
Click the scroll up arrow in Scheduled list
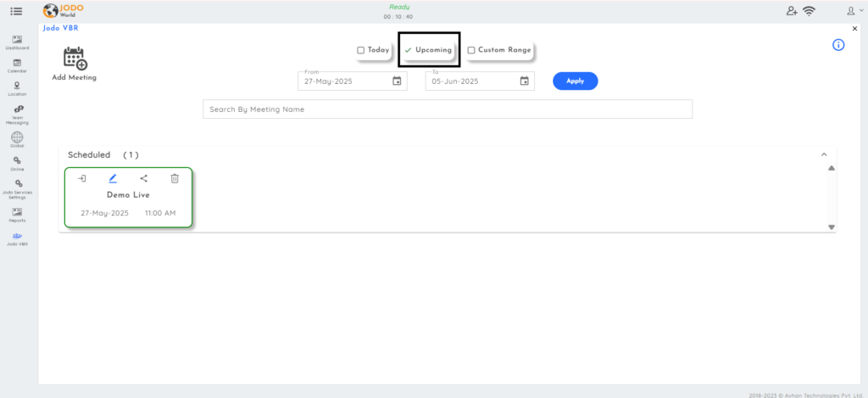pos(831,168)
